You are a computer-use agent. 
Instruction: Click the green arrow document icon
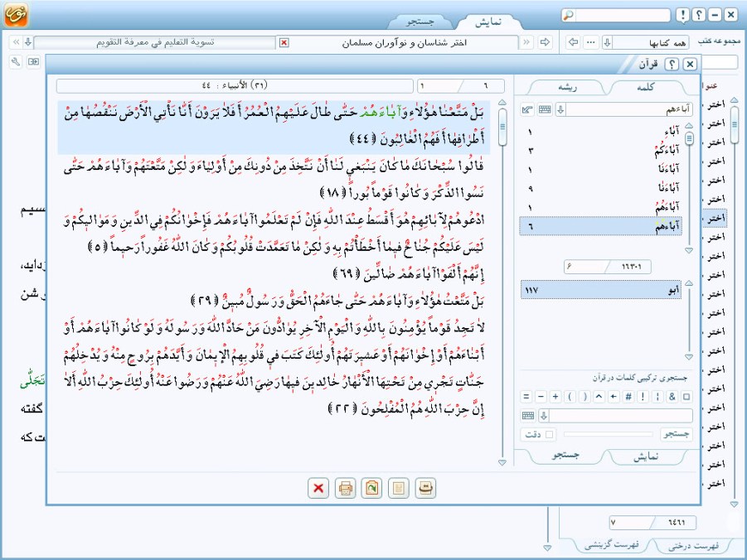(x=371, y=488)
